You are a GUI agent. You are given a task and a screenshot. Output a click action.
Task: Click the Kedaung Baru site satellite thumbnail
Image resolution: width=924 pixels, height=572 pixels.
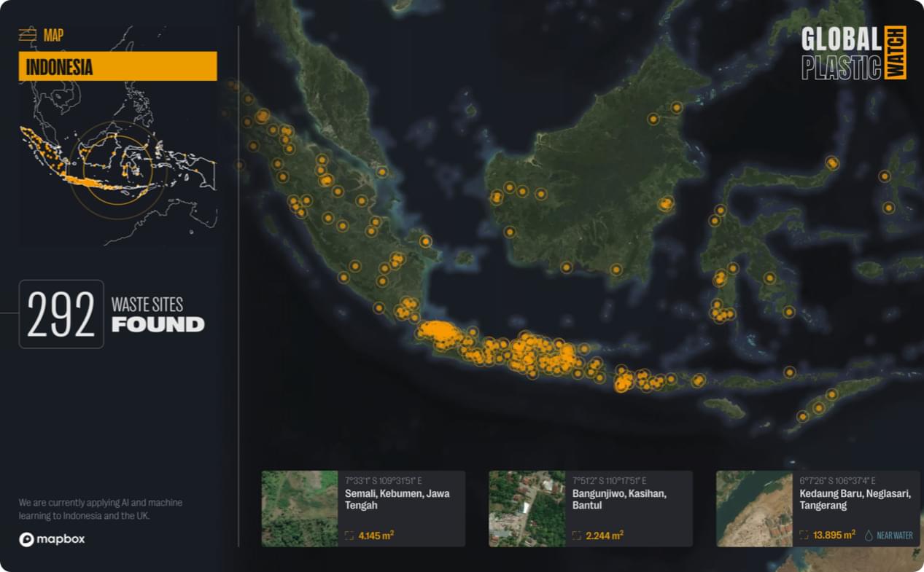[x=754, y=509]
